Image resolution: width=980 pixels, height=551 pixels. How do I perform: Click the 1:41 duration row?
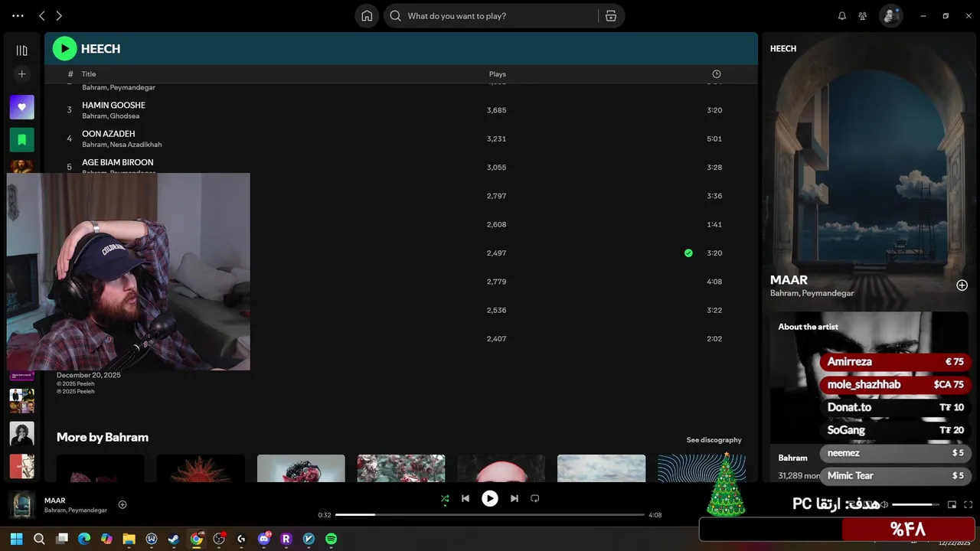pyautogui.click(x=401, y=224)
